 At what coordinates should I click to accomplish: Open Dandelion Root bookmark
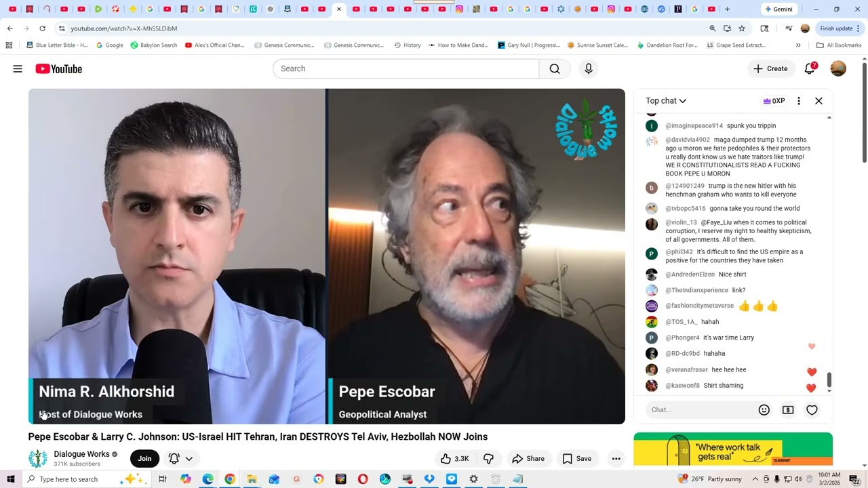pyautogui.click(x=667, y=45)
